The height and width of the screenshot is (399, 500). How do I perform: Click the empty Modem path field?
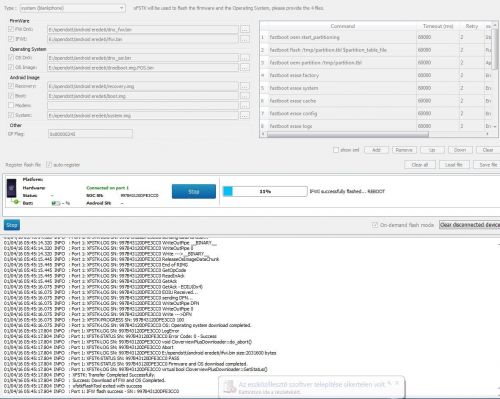(143, 106)
